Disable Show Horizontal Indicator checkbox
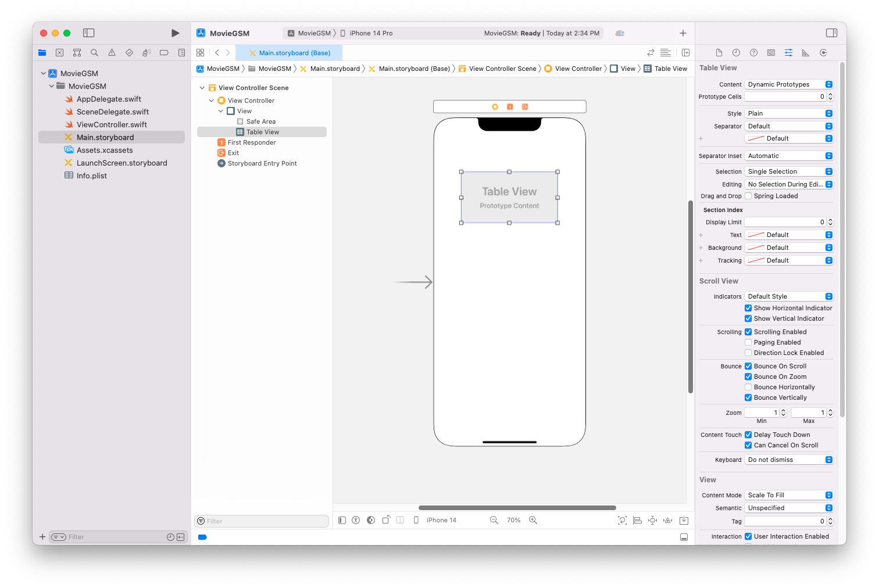This screenshot has width=879, height=588. pyautogui.click(x=748, y=308)
